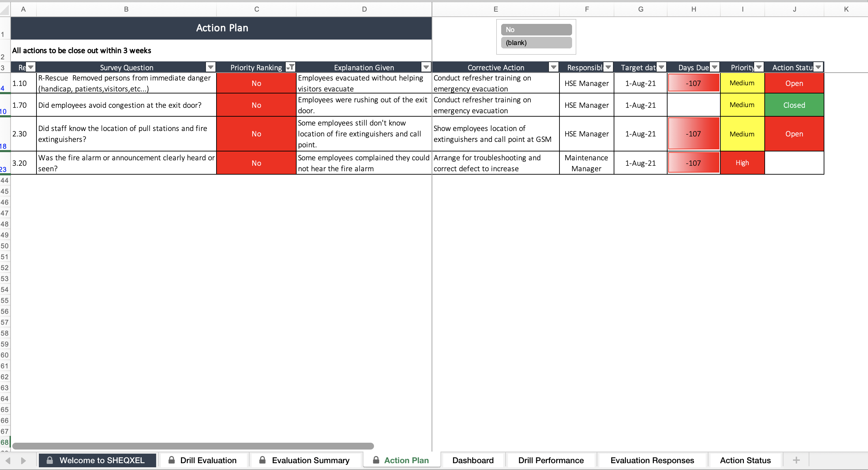Select column A header
This screenshot has height=470, width=868.
[x=23, y=9]
